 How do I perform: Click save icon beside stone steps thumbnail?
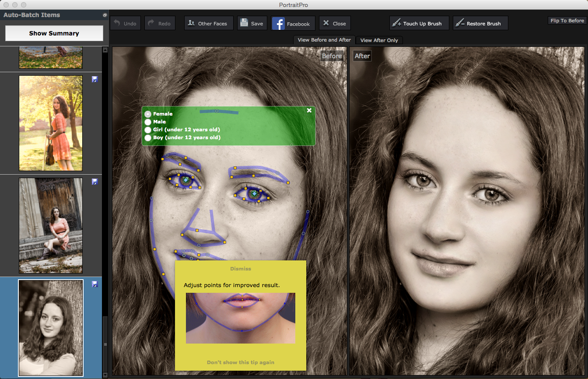[94, 182]
